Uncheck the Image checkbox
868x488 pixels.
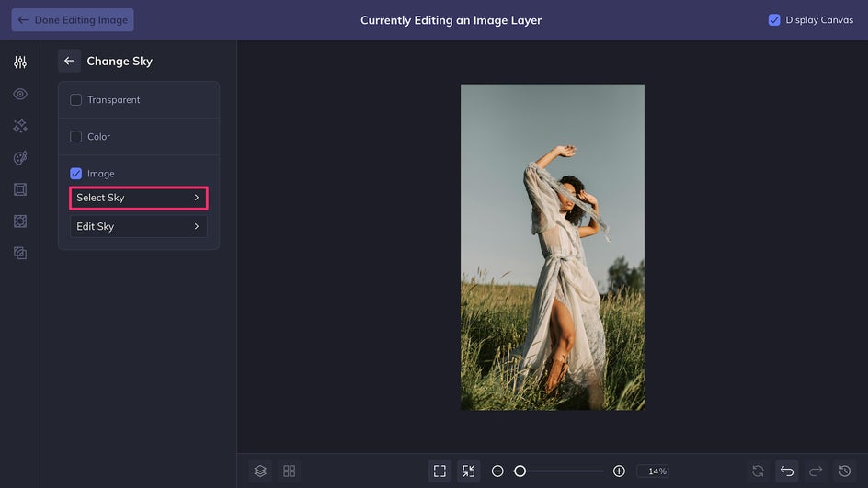pos(75,173)
